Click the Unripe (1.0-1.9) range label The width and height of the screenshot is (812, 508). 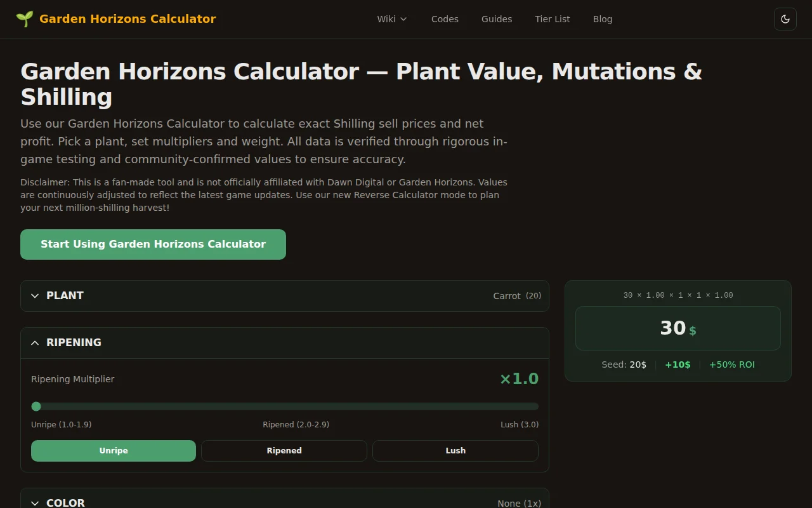click(61, 424)
